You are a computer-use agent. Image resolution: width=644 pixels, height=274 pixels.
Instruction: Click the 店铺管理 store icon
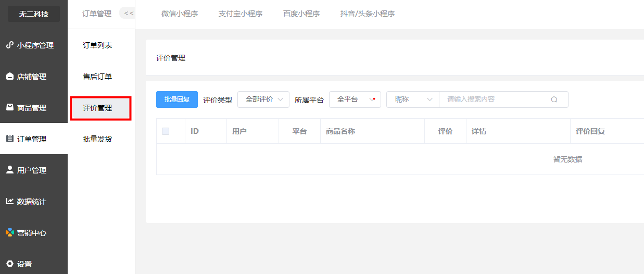pos(9,77)
